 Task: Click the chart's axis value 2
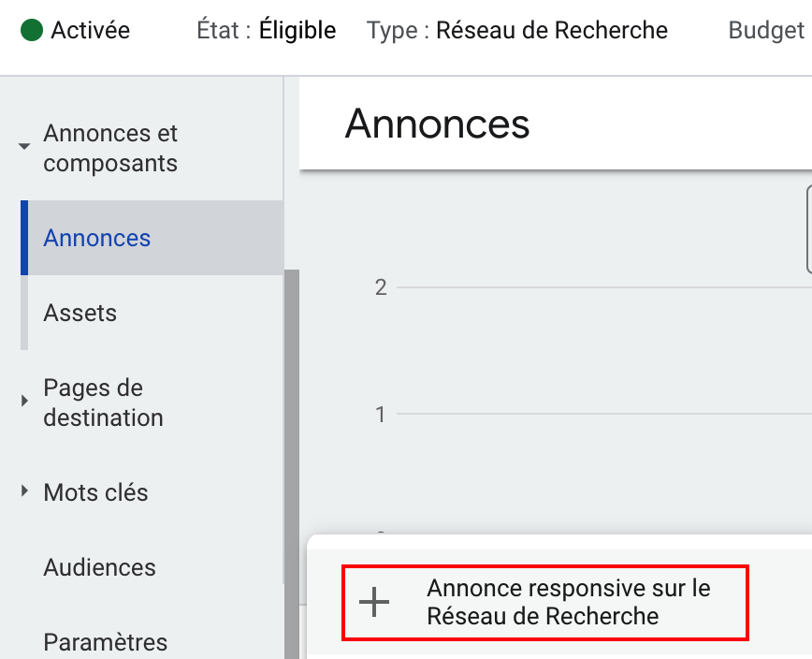coord(381,287)
